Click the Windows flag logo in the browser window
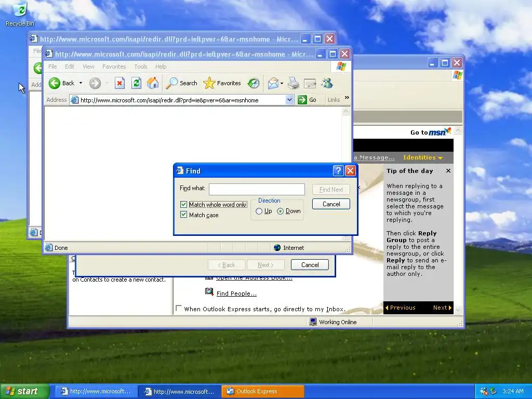 pyautogui.click(x=341, y=66)
